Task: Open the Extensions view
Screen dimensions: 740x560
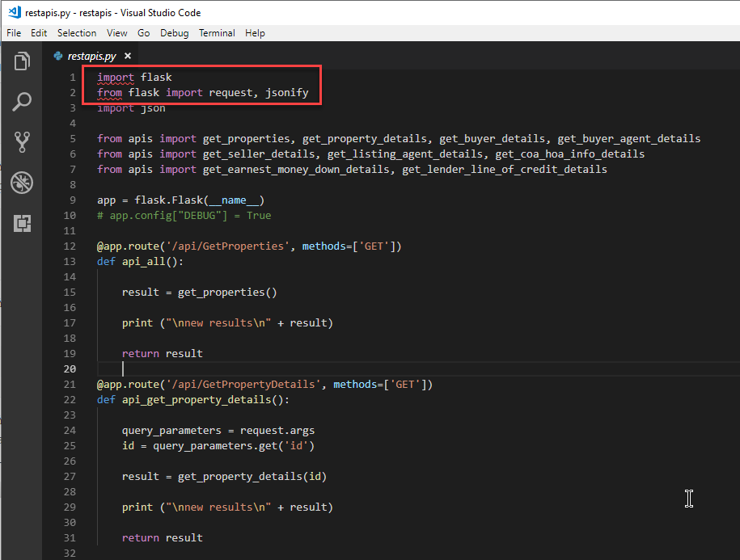Action: point(22,223)
